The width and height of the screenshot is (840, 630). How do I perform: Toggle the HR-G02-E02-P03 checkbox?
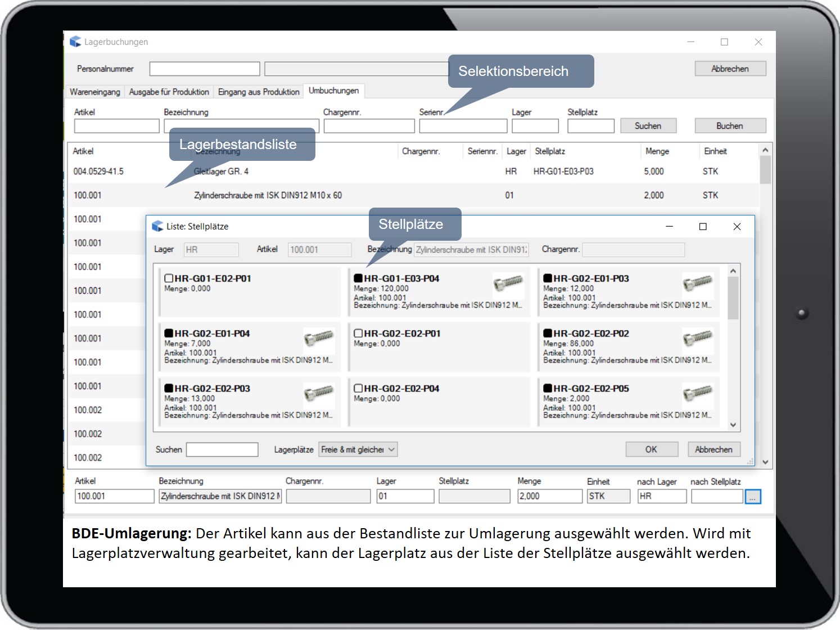click(169, 389)
